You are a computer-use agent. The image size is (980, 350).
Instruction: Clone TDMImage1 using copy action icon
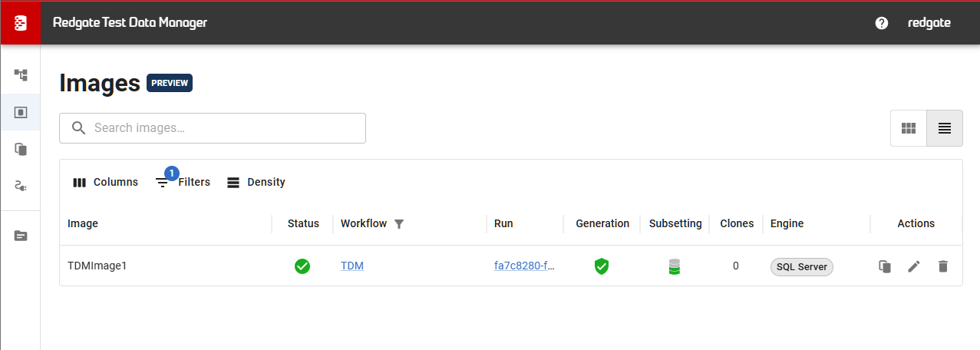[x=885, y=266]
